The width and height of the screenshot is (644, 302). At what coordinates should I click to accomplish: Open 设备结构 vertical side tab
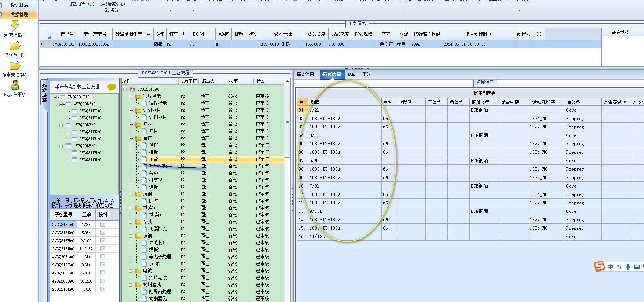[44, 93]
